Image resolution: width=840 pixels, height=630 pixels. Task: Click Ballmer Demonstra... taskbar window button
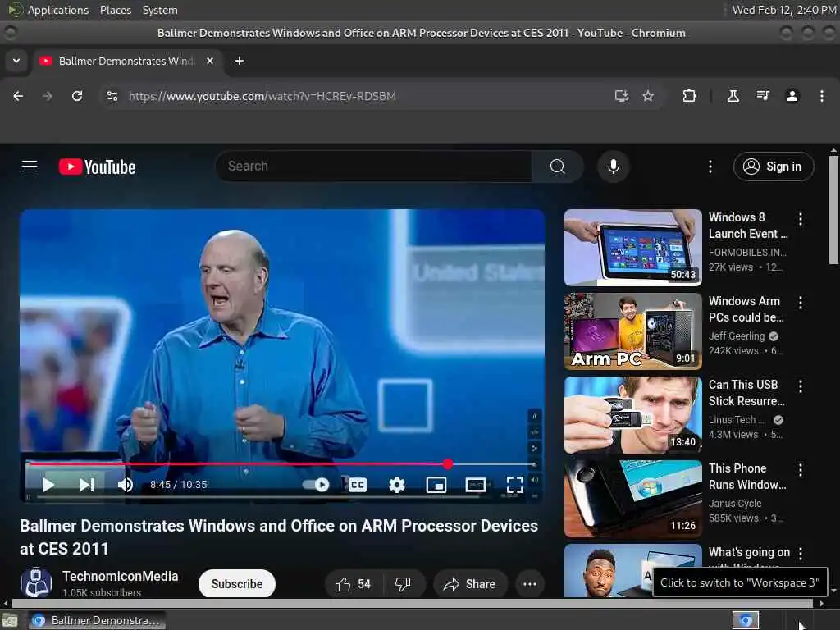[x=97, y=620]
